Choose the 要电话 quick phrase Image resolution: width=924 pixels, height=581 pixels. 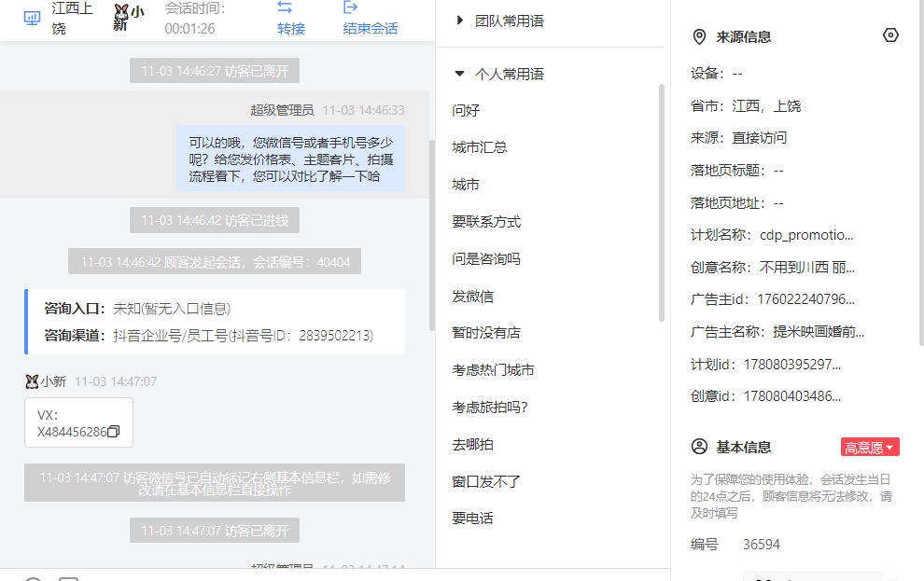472,518
